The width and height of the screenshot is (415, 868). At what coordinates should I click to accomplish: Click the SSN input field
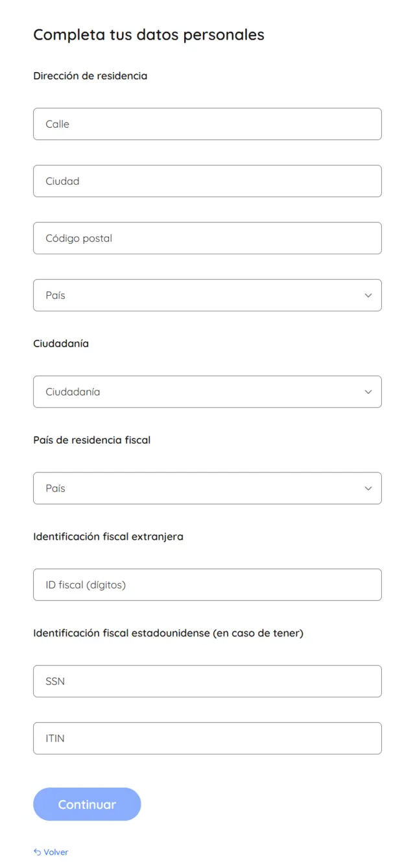[207, 681]
